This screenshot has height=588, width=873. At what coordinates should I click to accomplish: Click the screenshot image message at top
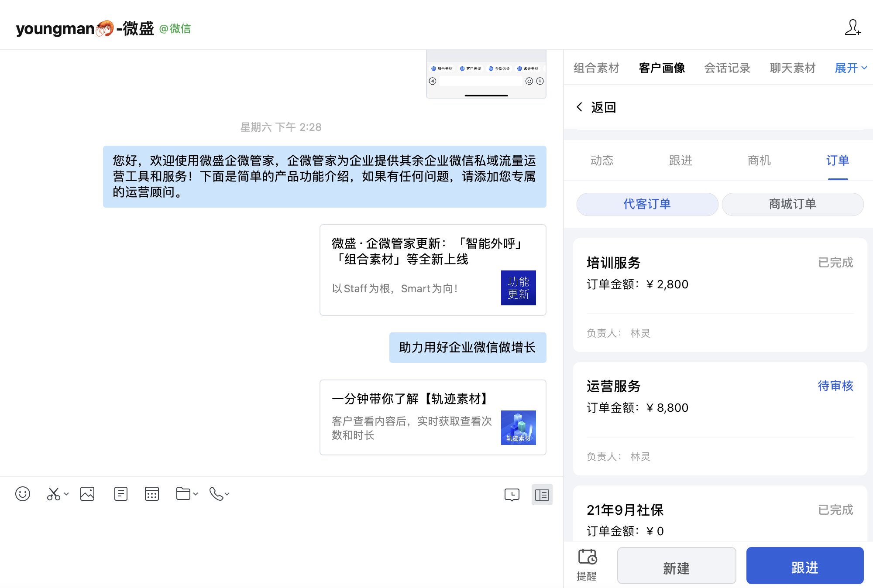[486, 74]
